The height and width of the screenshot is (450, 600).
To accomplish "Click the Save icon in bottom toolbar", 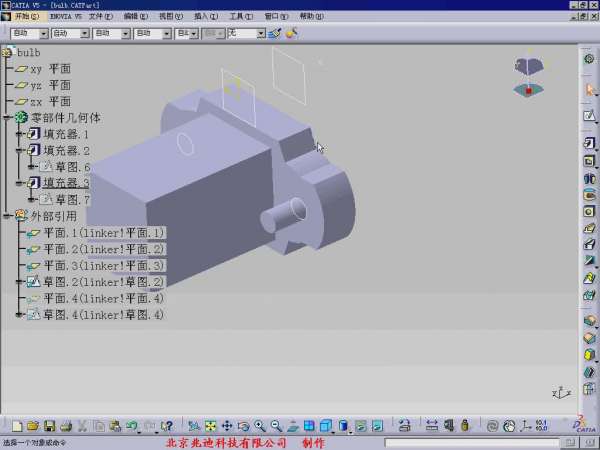I will (x=50, y=426).
